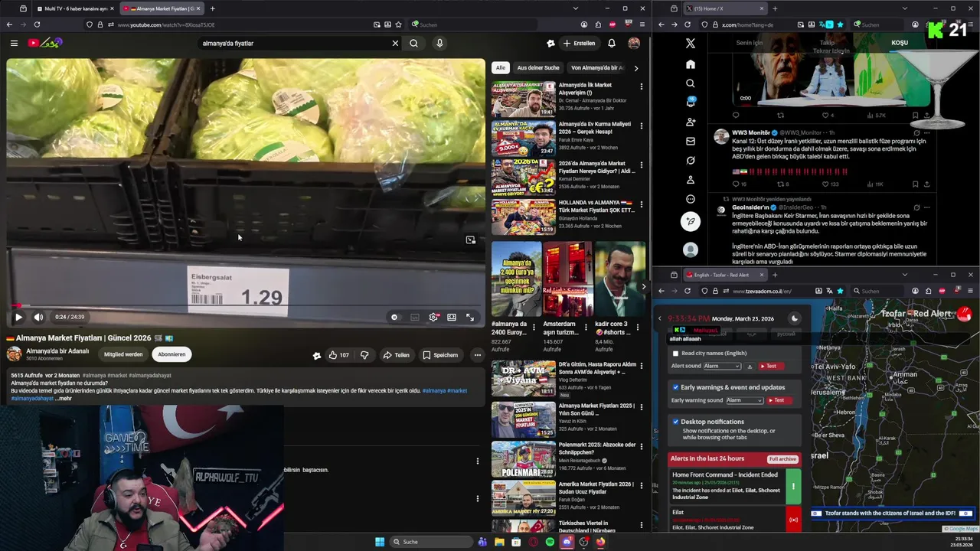980x551 pixels.
Task: Like the video with 107 likes
Action: point(338,355)
